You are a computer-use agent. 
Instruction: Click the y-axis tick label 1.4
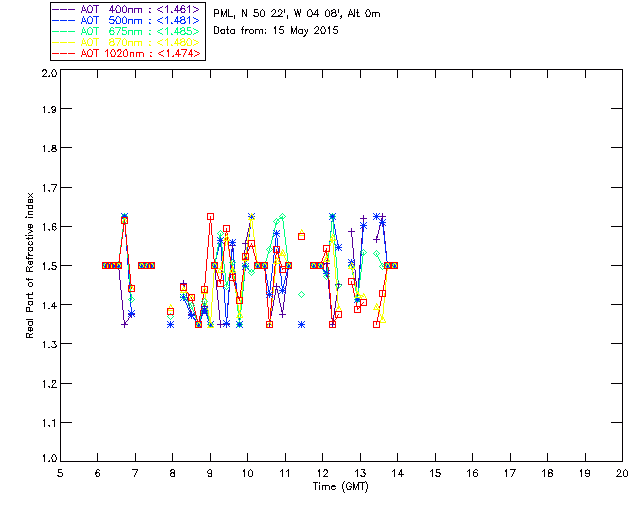tap(49, 305)
